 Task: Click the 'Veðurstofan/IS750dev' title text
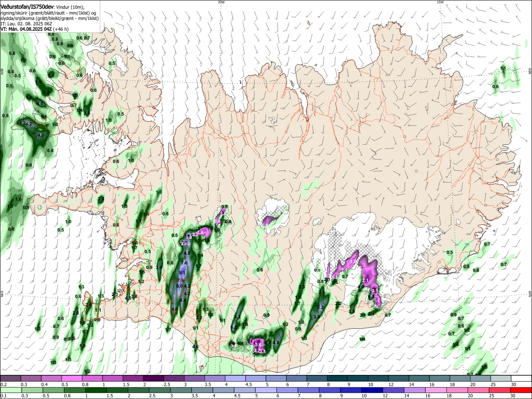27,7
